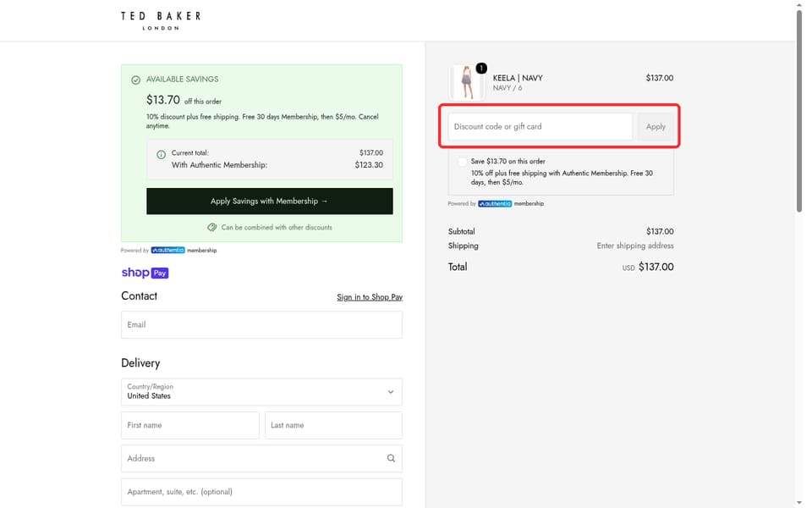Tick the Save $13.70 on this order checkbox

pos(462,162)
